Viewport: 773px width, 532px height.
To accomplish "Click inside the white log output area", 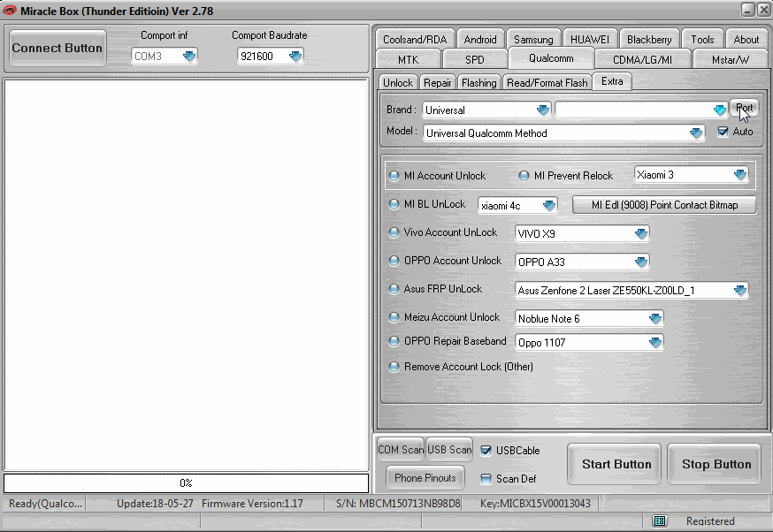I will point(186,274).
